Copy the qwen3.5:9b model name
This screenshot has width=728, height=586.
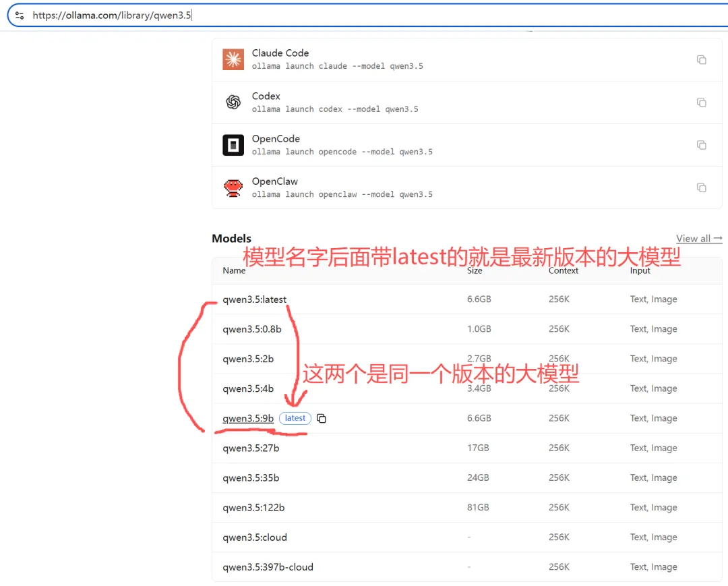click(x=322, y=418)
